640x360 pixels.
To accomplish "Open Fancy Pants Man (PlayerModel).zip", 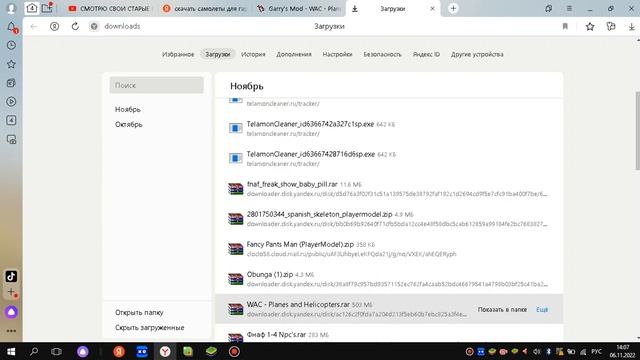I will pyautogui.click(x=300, y=244).
